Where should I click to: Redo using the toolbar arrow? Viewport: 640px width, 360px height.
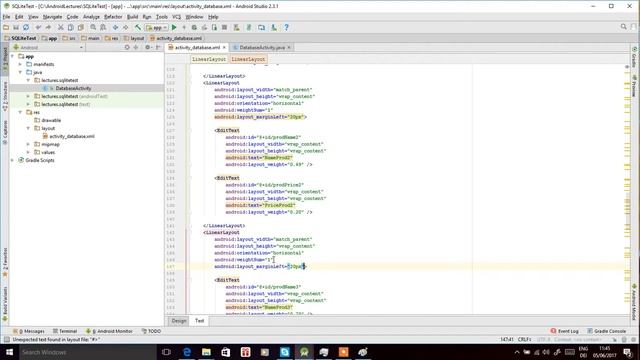[48, 27]
